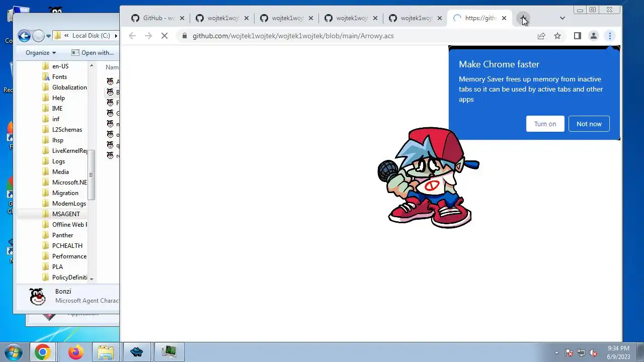The image size is (644, 362).
Task: Close the 'GitHub - wo' tab
Action: [182, 18]
